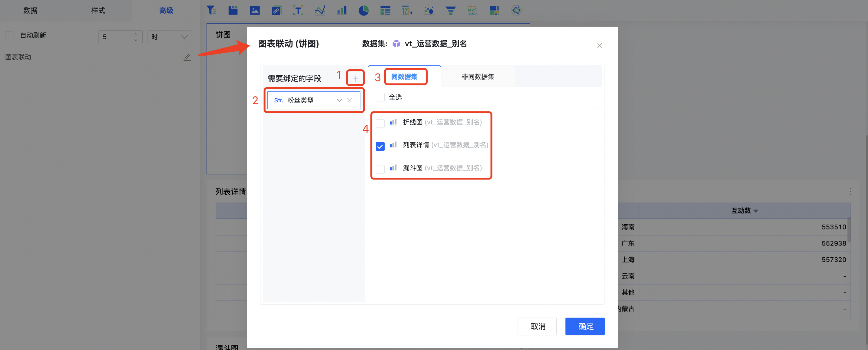Switch to the 非同数据集 tab
868x350 pixels.
(478, 77)
